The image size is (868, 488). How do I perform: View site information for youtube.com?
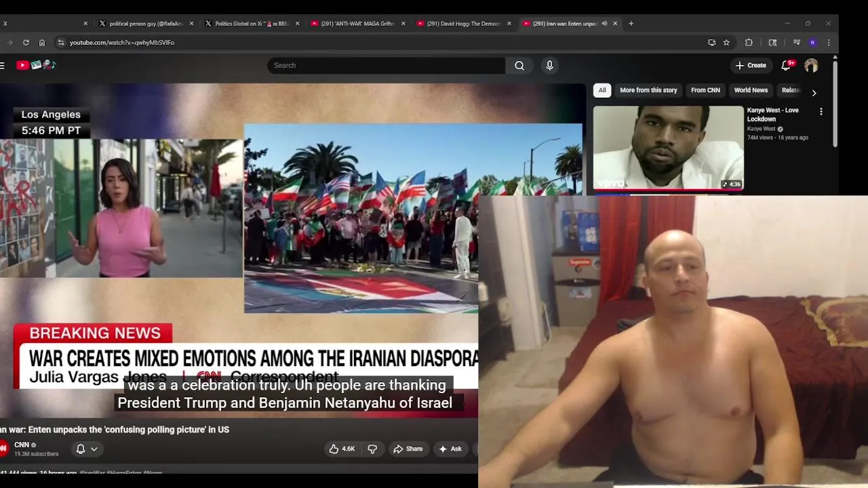pos(61,42)
